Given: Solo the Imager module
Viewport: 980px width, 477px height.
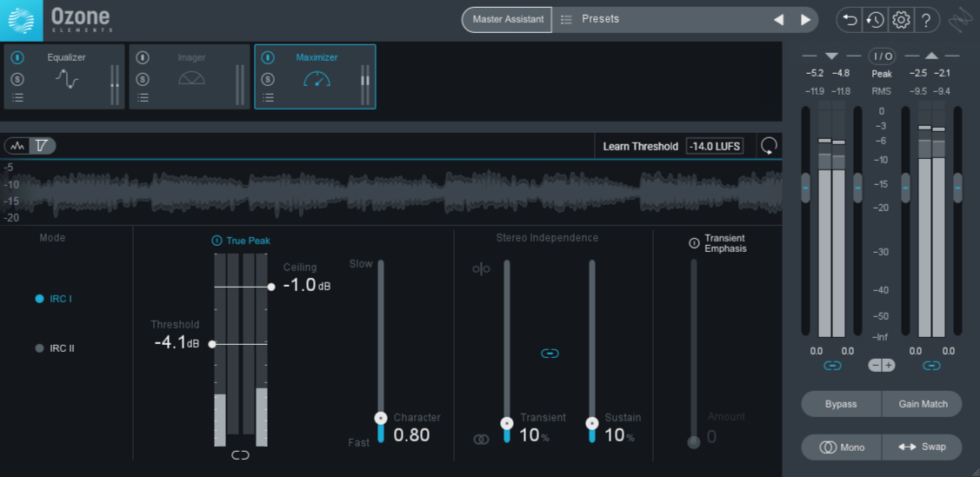Looking at the screenshot, I should [x=143, y=79].
